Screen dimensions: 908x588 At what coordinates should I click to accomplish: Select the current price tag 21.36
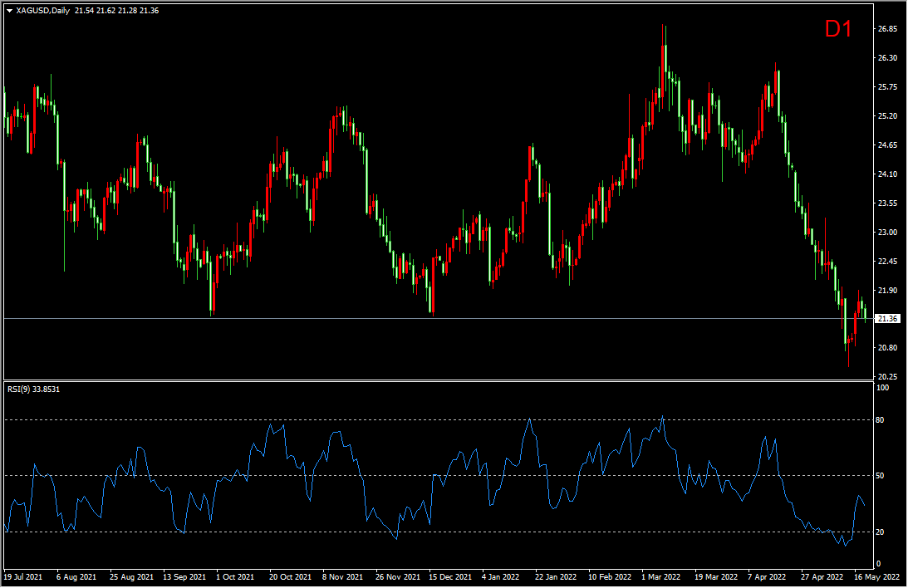click(888, 319)
